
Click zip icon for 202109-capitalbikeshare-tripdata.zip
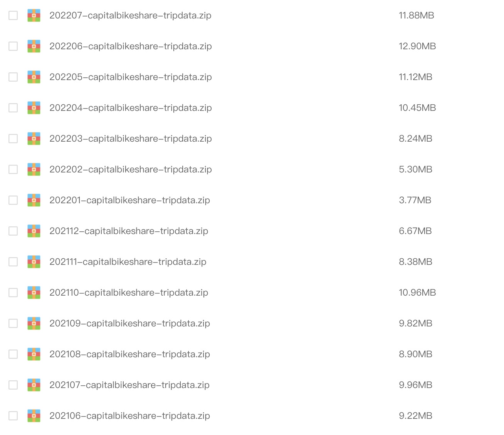pos(34,323)
